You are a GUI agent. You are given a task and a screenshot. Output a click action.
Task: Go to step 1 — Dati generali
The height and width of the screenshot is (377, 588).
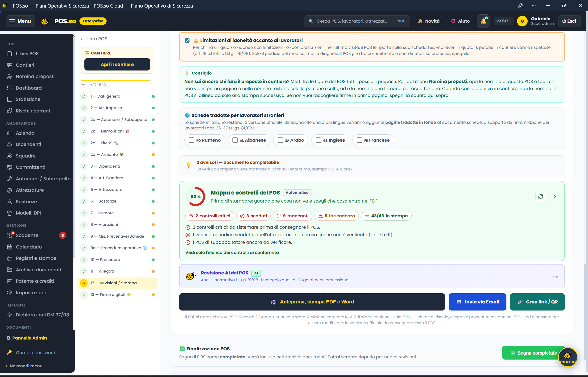117,96
